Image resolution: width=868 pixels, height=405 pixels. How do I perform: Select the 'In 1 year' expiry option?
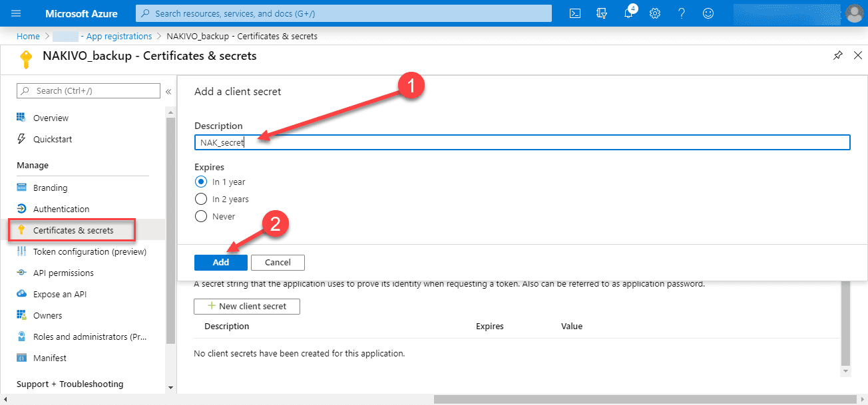[x=200, y=182]
